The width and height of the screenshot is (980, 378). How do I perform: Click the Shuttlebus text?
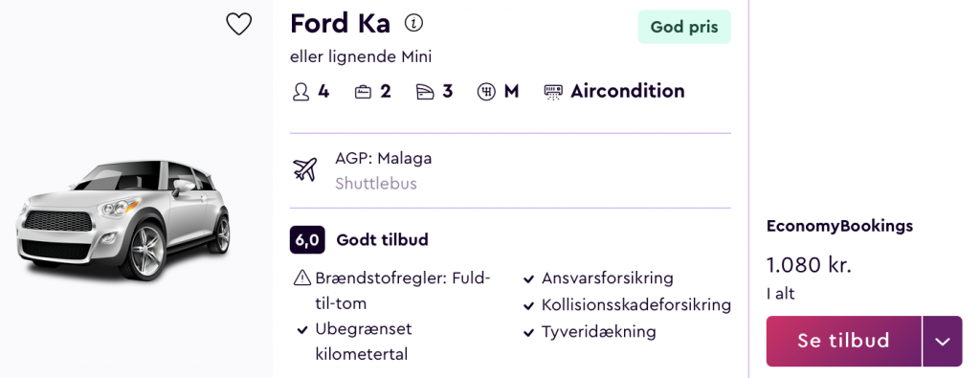coord(375,184)
